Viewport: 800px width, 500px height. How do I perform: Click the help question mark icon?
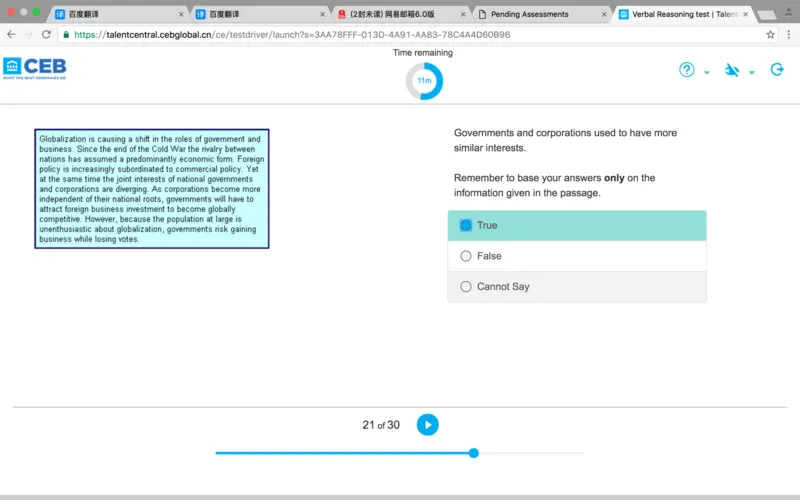pos(687,70)
